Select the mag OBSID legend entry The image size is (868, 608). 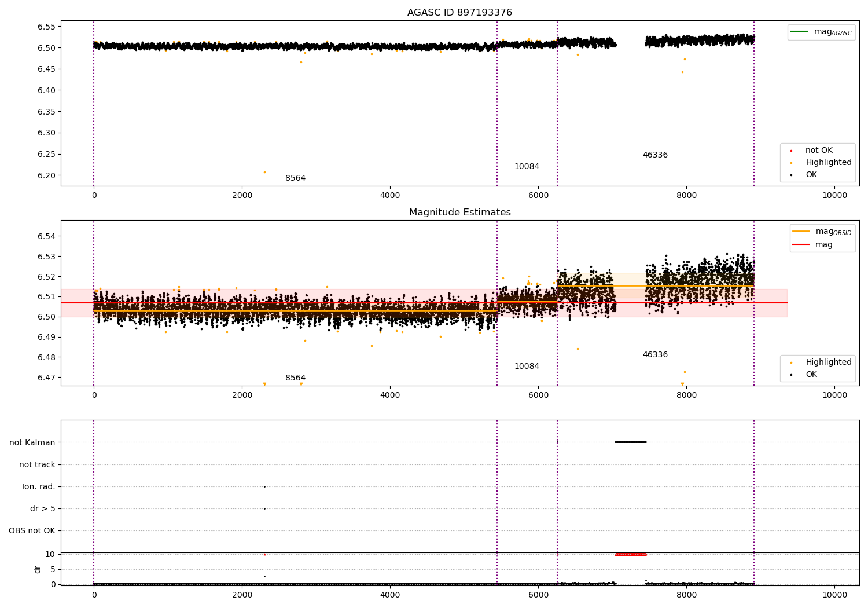822,232
